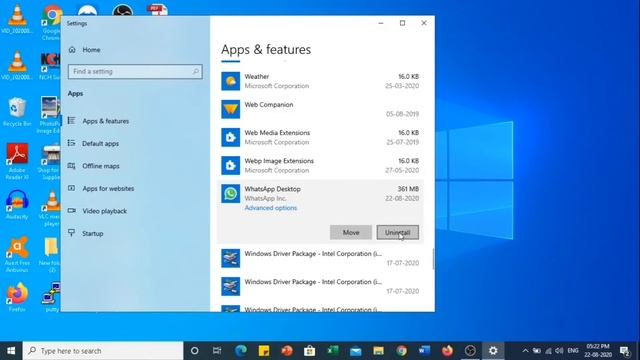Click the Move button for WhatsApp Desktop
640x360 pixels.
[x=351, y=232]
